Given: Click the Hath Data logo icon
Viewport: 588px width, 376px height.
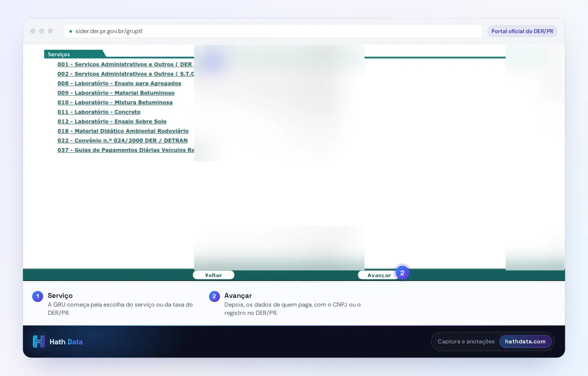Looking at the screenshot, I should click(x=39, y=342).
